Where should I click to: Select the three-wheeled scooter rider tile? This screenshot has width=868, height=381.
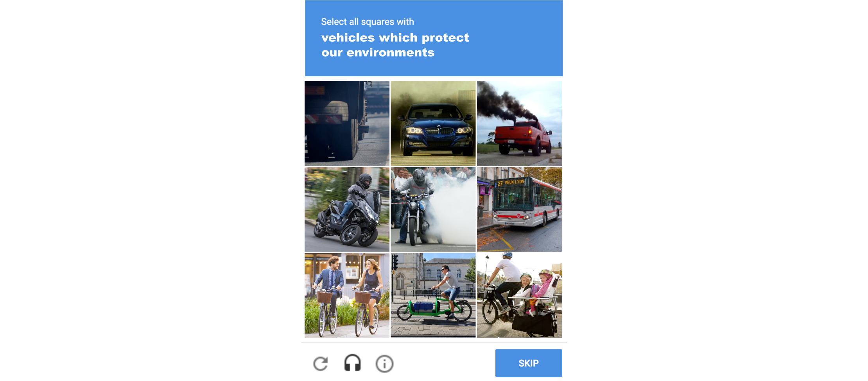(x=347, y=209)
